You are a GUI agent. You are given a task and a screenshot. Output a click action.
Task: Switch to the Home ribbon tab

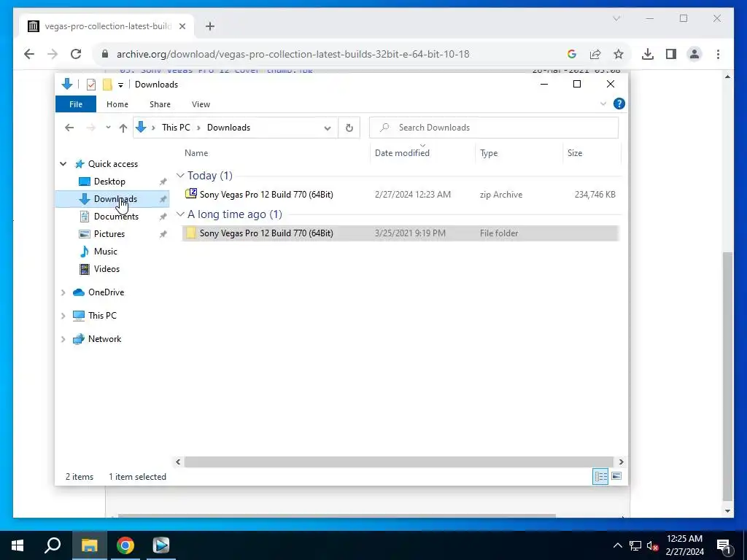click(x=117, y=104)
